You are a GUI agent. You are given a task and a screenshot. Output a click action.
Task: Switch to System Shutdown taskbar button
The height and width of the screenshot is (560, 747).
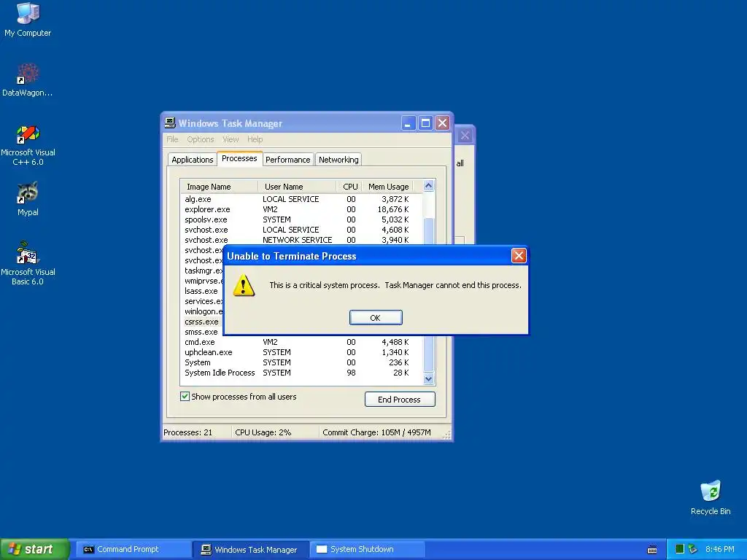coord(368,549)
